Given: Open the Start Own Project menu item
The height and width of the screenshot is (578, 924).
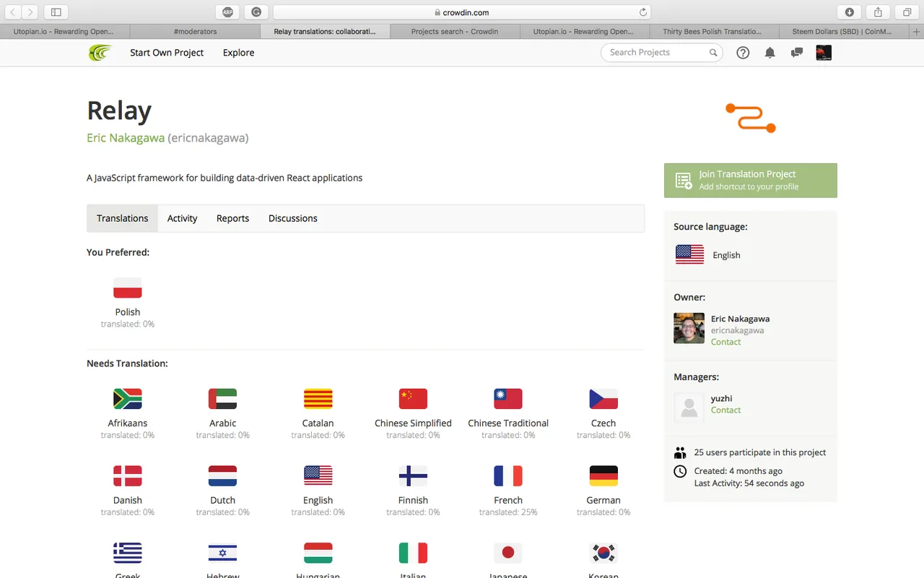Looking at the screenshot, I should point(167,53).
